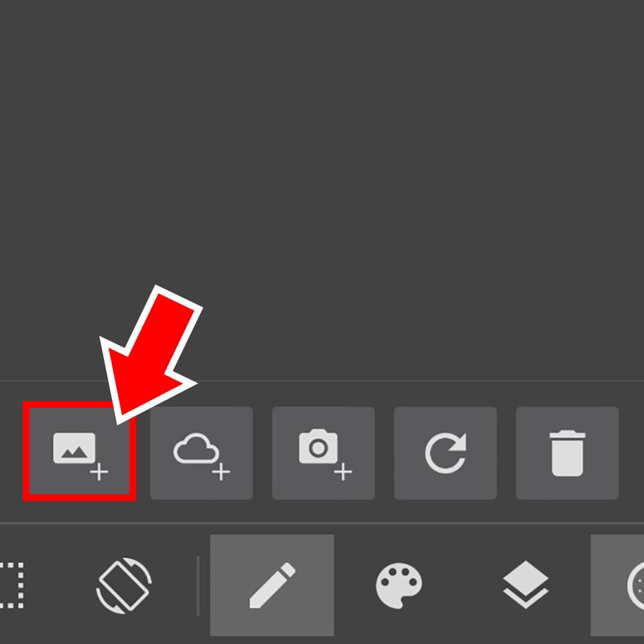Choose the dashed-square selection tool
644x644 pixels.
(x=11, y=586)
